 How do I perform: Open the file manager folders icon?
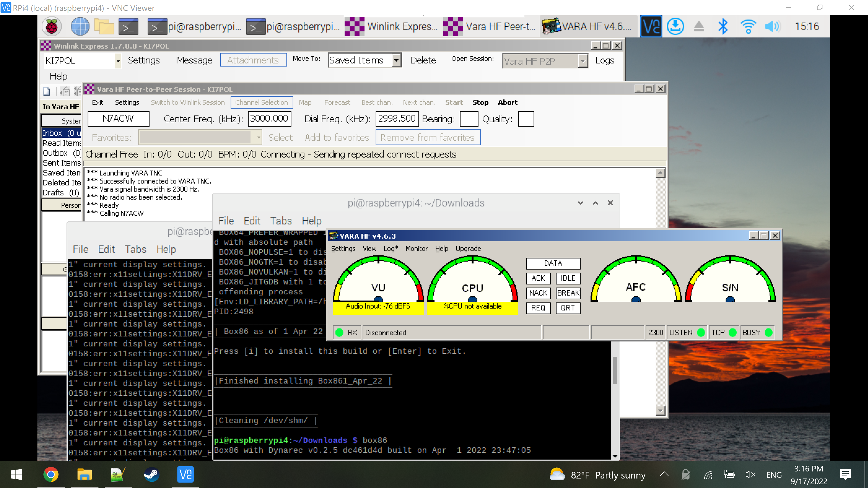point(104,26)
